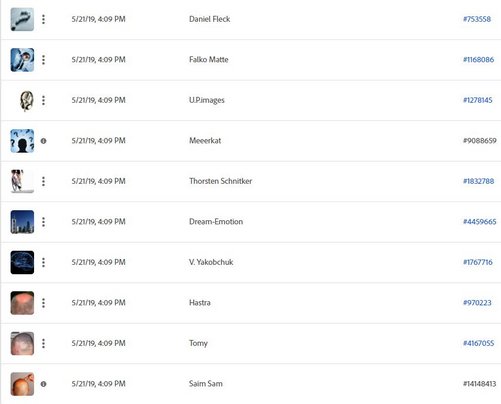Open asset link #1832788
501x404 pixels.
click(x=479, y=181)
